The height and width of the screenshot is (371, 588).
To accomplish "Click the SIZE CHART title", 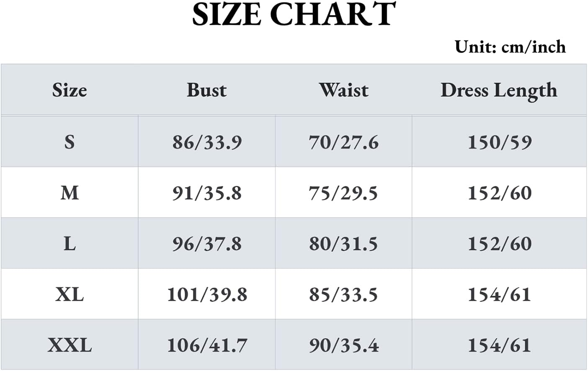I will (x=294, y=14).
